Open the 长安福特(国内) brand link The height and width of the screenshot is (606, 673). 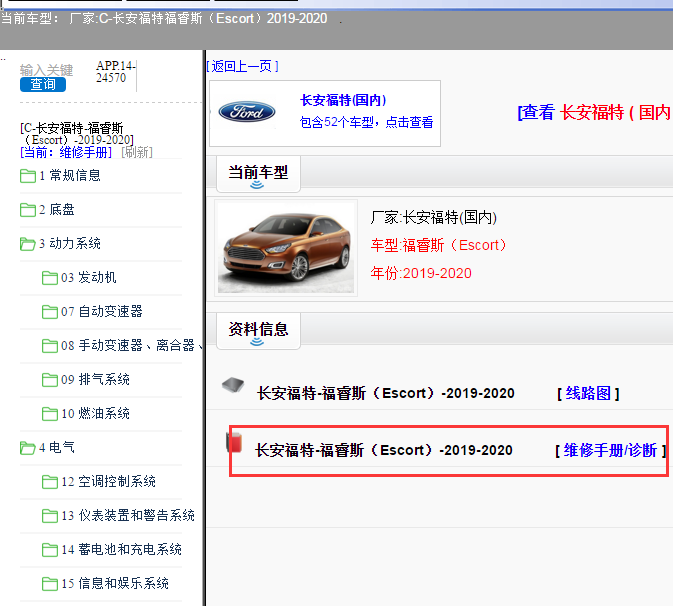point(343,100)
